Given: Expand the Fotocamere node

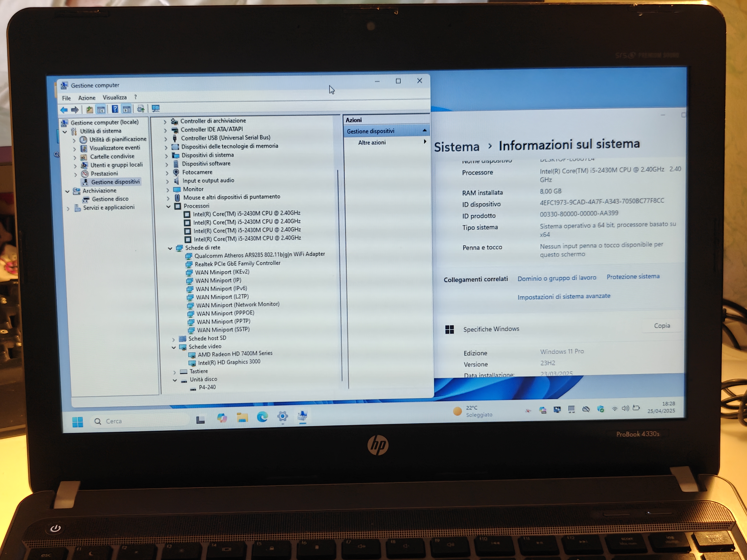Looking at the screenshot, I should coord(167,173).
